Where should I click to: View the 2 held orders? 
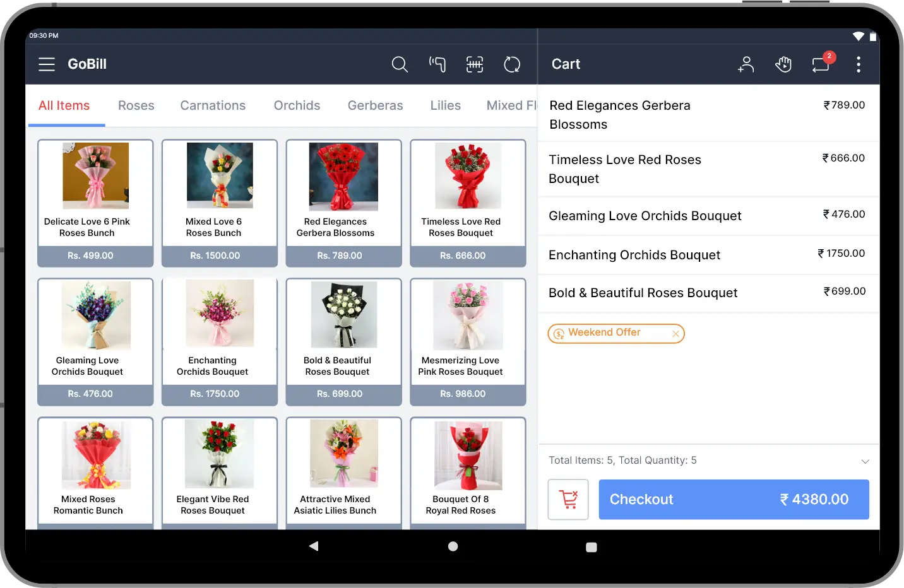pyautogui.click(x=821, y=64)
